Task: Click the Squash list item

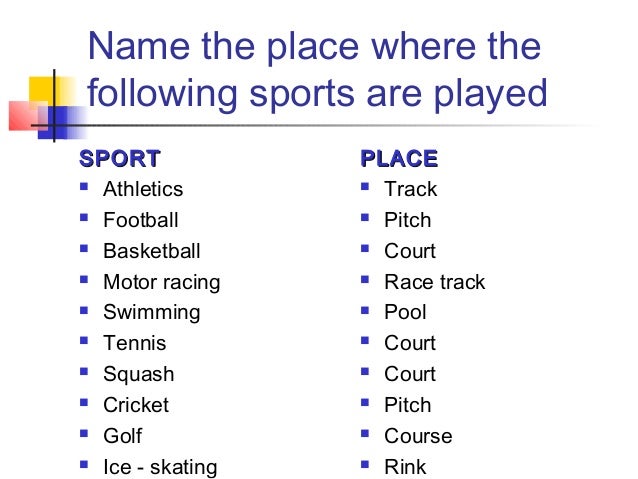Action: pos(139,374)
